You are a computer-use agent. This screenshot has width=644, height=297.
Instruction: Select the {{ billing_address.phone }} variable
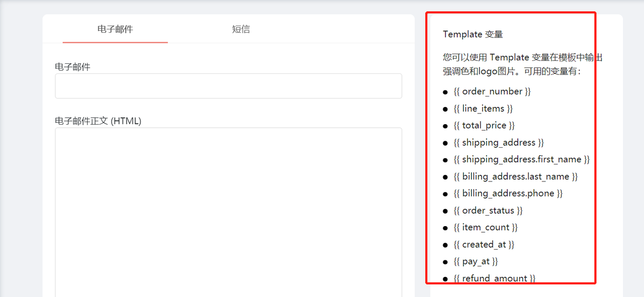pyautogui.click(x=508, y=193)
